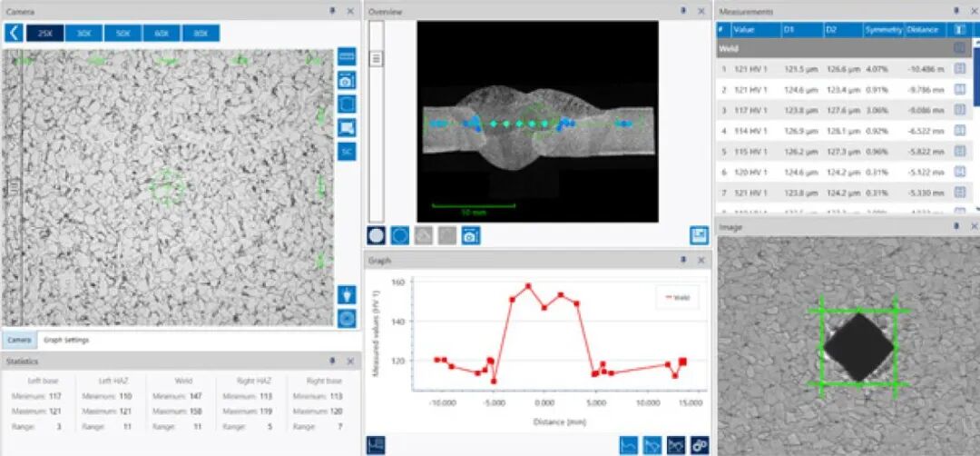Screen dimensions: 980x456
Task: Click the D2 column header
Action: click(842, 29)
